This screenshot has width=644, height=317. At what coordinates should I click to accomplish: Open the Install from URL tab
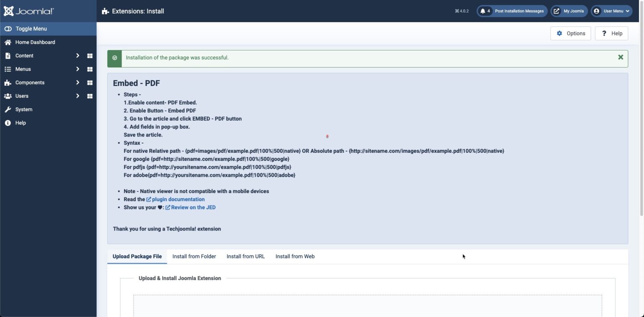pos(245,256)
